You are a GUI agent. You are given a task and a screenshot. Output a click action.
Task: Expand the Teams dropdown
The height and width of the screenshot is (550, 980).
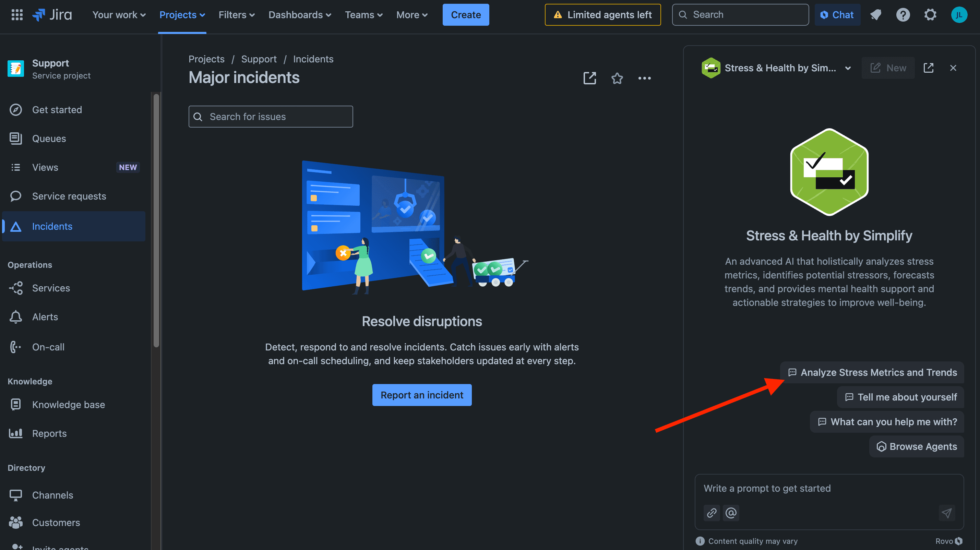click(364, 15)
